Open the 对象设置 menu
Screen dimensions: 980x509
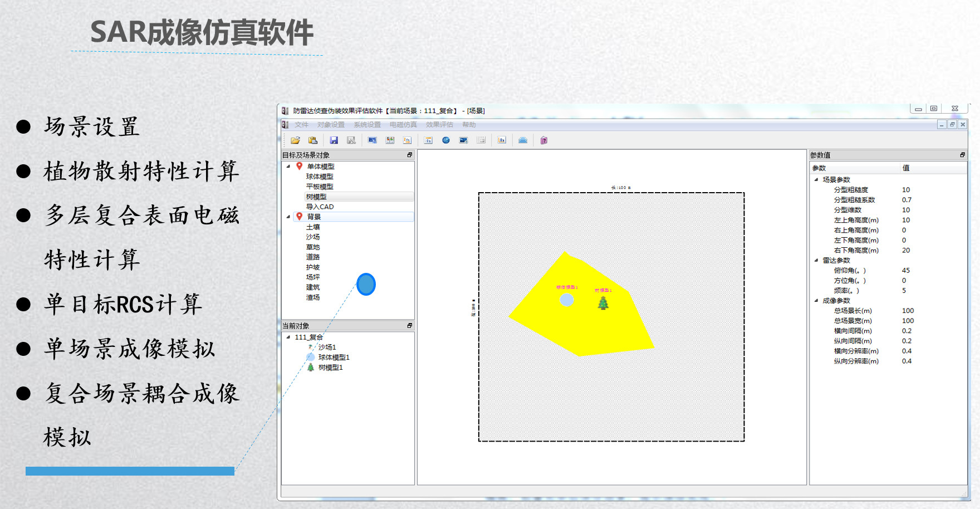[331, 125]
